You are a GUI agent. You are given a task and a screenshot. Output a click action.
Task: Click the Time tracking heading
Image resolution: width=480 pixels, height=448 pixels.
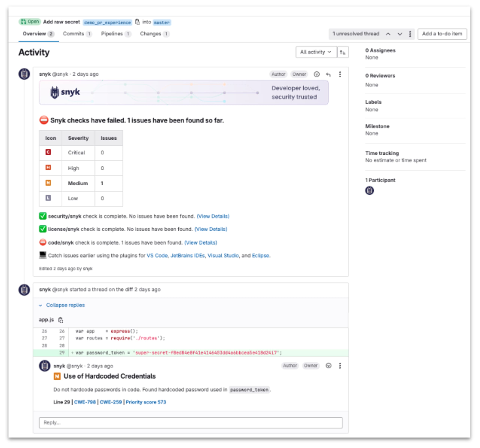pyautogui.click(x=382, y=153)
